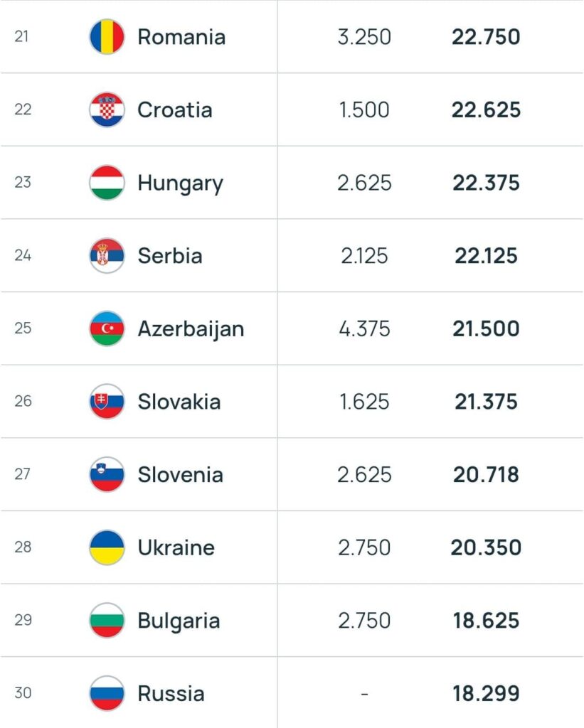The image size is (584, 728).
Task: Click Bulgaria country name text
Action: (179, 620)
